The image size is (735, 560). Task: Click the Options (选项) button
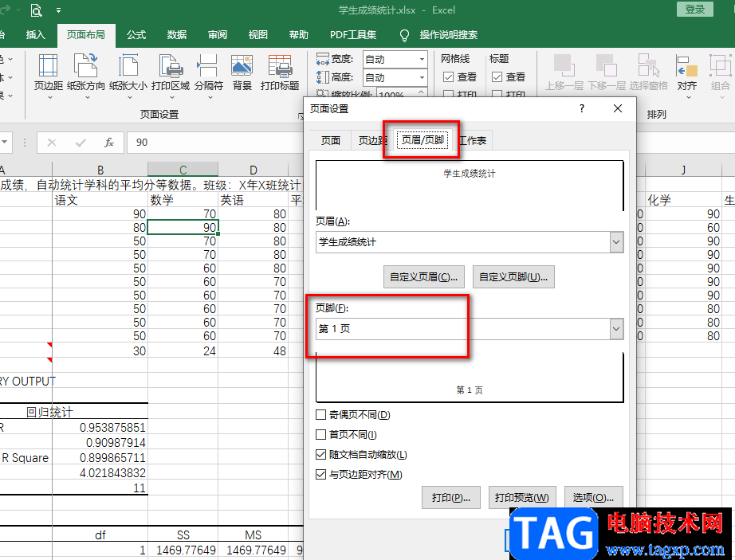coord(593,497)
